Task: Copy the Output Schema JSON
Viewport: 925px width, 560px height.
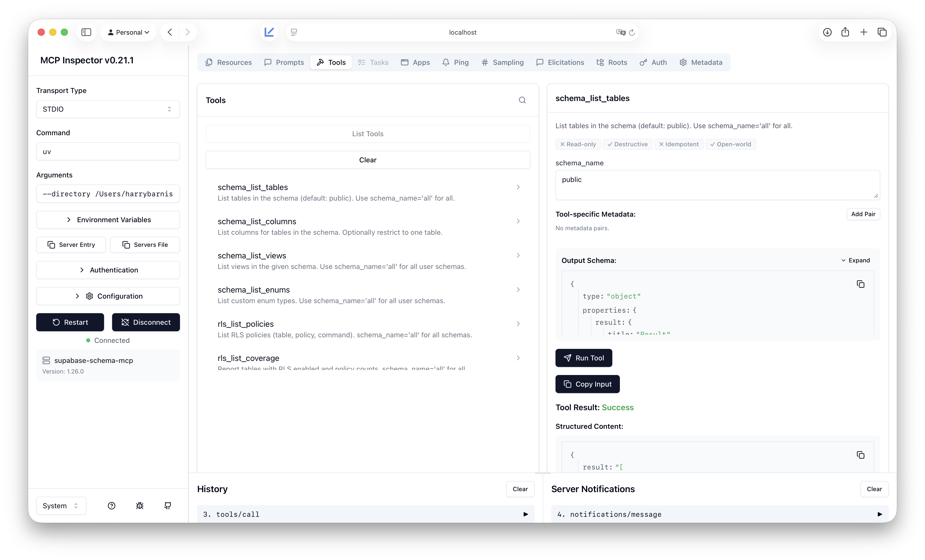Action: click(x=860, y=284)
